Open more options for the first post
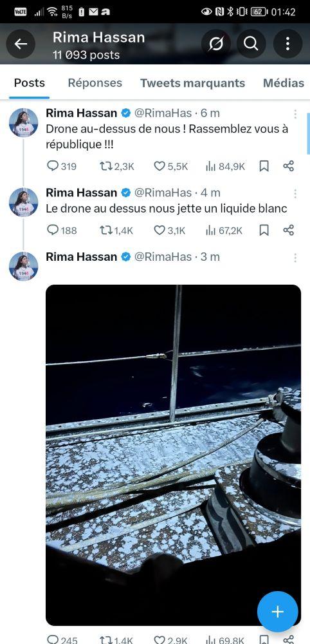 tap(295, 113)
